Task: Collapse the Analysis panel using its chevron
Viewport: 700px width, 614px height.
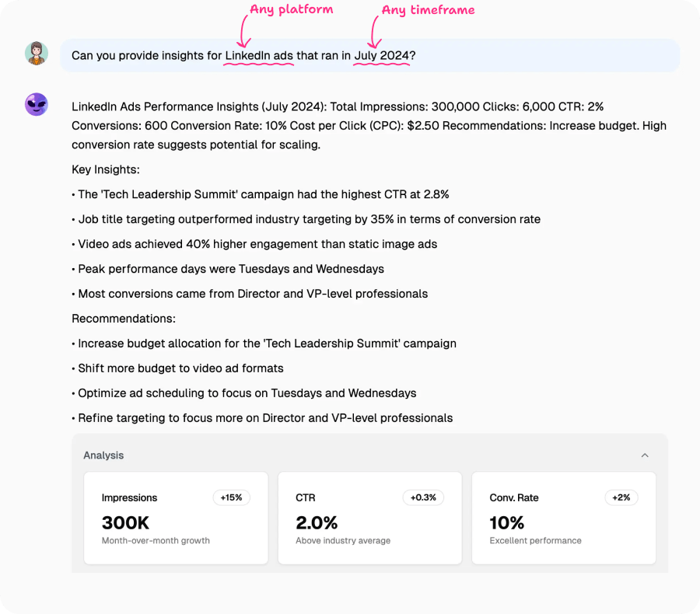Action: [x=645, y=455]
